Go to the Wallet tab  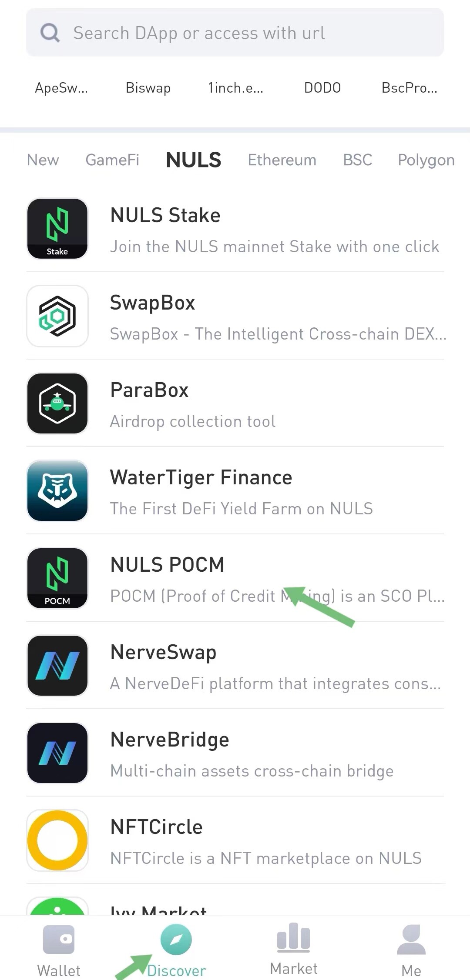(59, 950)
